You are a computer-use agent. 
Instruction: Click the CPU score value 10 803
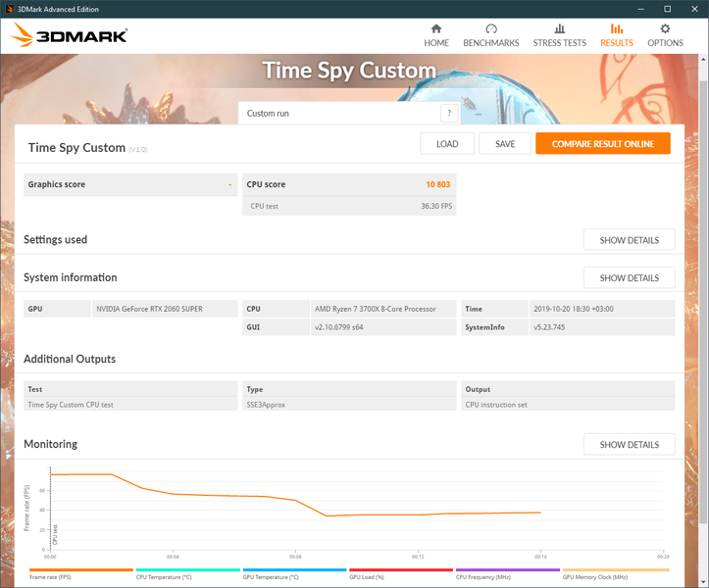[x=437, y=184]
